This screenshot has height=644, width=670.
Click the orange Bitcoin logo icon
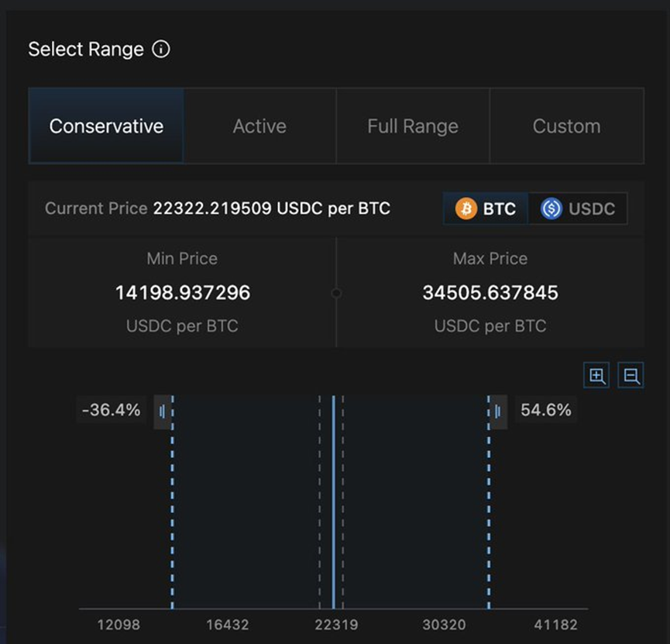click(x=466, y=208)
